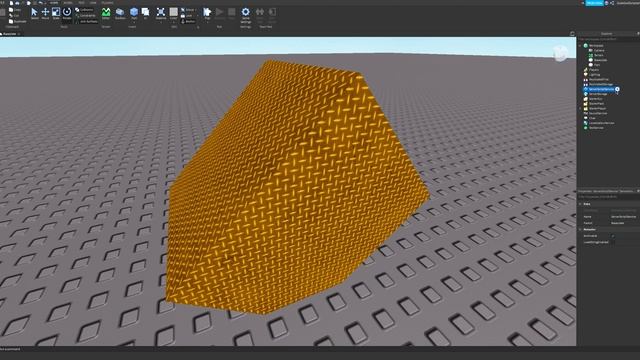Screen dimensions: 640x360
Task: Click the Stop button
Action: (x=231, y=13)
